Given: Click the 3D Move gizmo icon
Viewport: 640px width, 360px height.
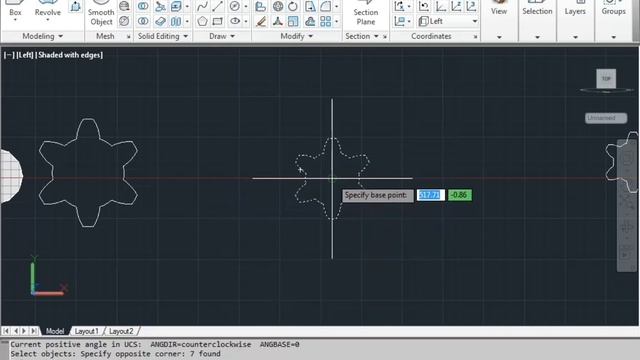Looking at the screenshot, I should (278, 21).
